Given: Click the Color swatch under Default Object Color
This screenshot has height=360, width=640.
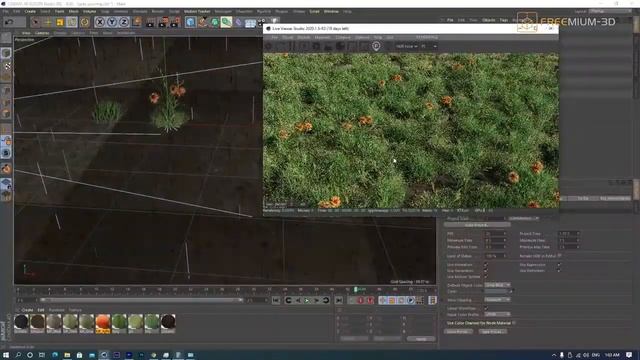Looking at the screenshot, I should pos(496,291).
